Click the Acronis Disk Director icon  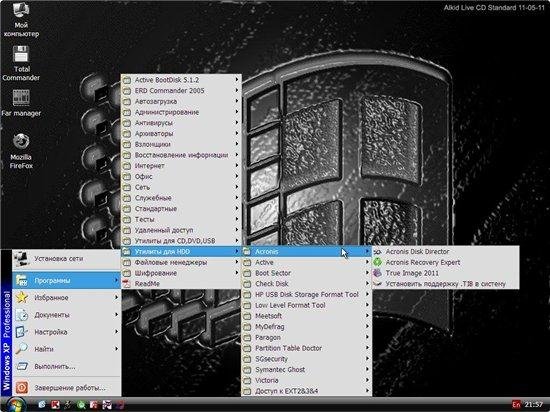377,251
